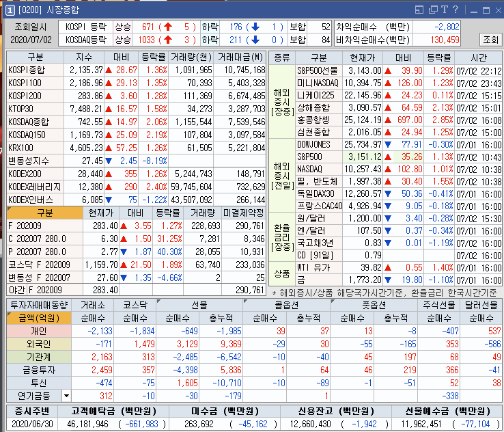Select the 독일DAX30 row
Viewport: 504px width, 432px height.
point(399,193)
